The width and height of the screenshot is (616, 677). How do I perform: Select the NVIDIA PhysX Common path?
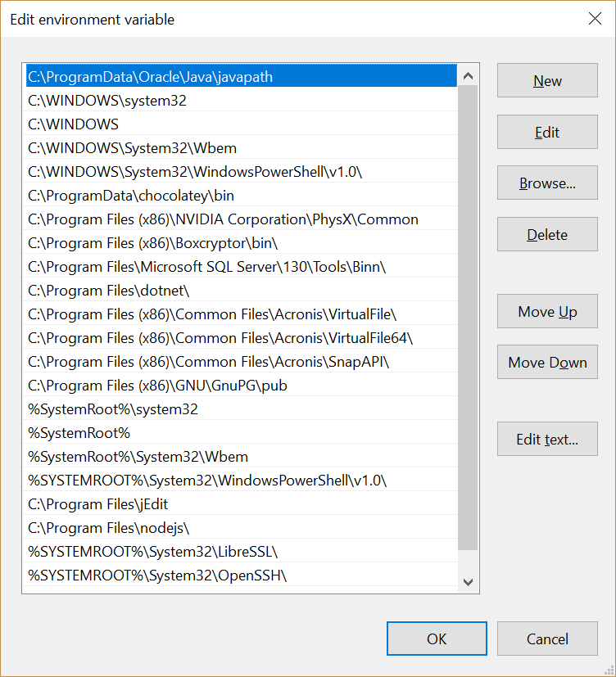click(x=223, y=219)
